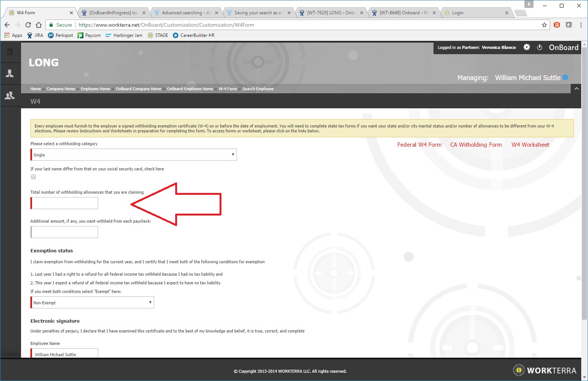Screen dimensions: 588x381
Task: Open the CA Witholding Form link
Action: 476,145
